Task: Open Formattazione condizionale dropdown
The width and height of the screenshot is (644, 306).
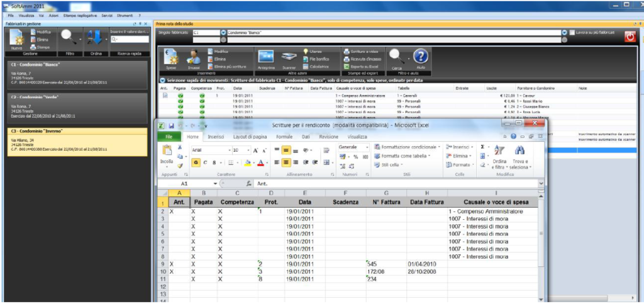Action: coord(407,147)
